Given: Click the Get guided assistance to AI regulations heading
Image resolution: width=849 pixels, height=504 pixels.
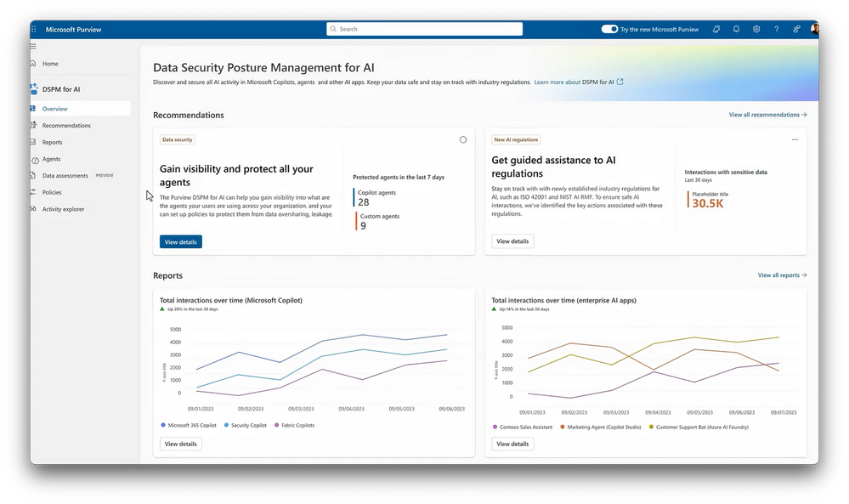Looking at the screenshot, I should (x=553, y=167).
